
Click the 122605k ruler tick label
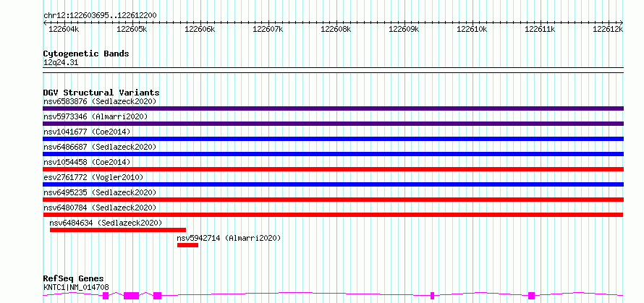click(x=132, y=29)
